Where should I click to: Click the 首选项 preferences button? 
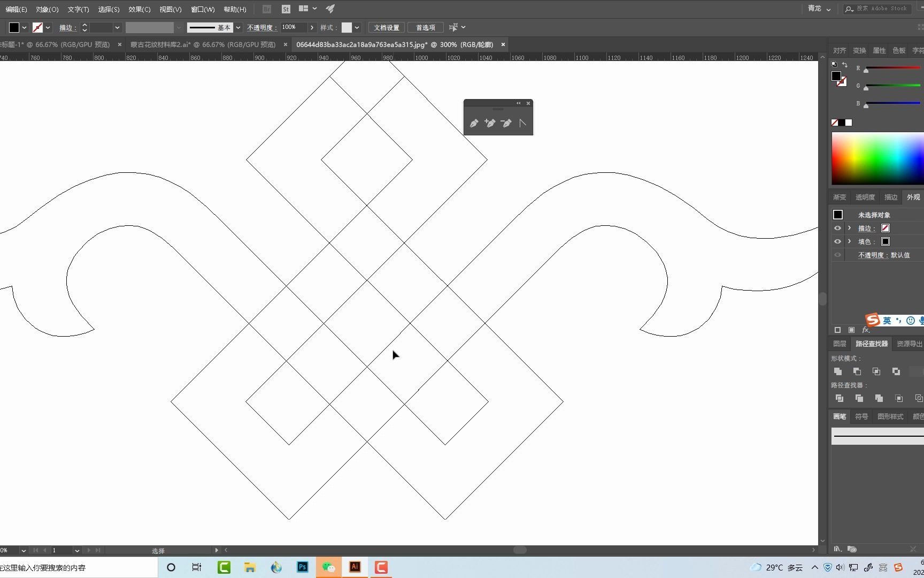pyautogui.click(x=426, y=28)
